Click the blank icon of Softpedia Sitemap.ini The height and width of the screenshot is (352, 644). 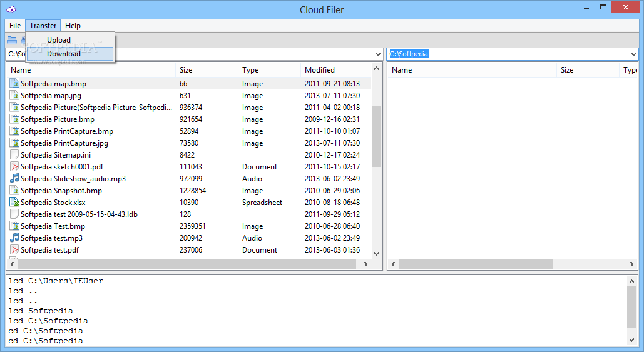(14, 155)
